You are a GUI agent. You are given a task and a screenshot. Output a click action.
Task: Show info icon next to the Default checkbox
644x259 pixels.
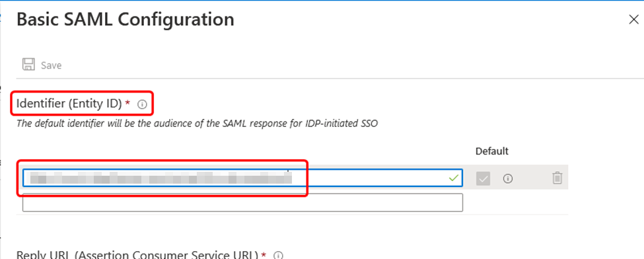point(508,178)
